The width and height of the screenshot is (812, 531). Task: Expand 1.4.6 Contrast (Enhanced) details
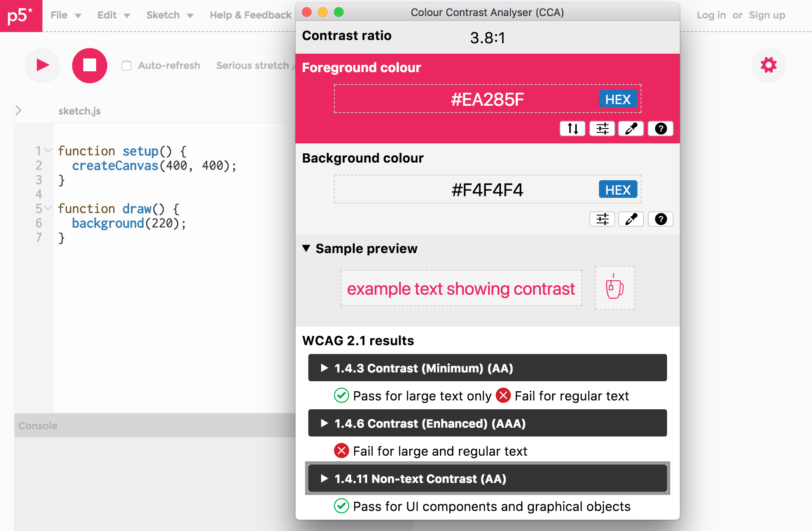[487, 423]
